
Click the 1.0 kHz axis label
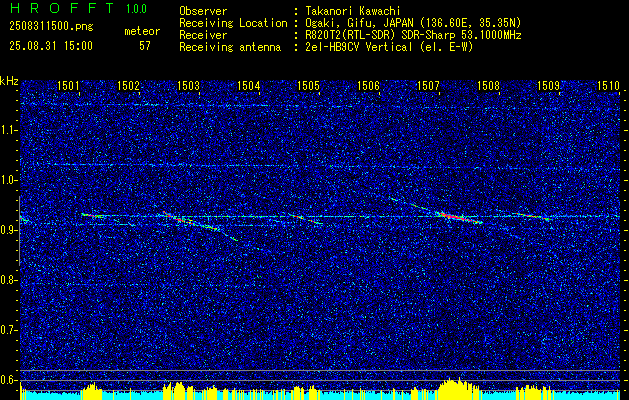coord(8,181)
